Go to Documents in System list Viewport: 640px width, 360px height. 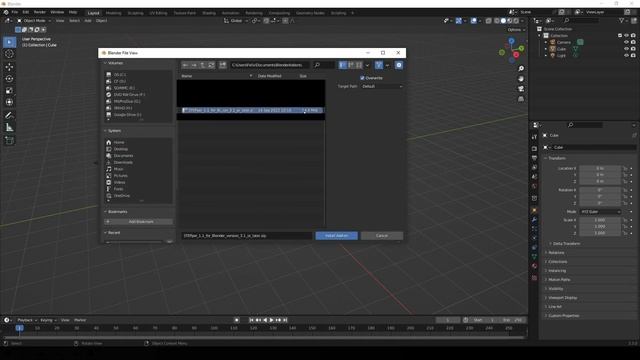point(123,156)
